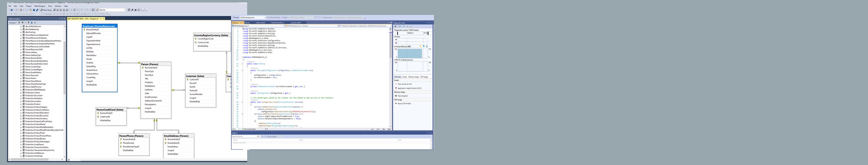The image size is (868, 165).
Task: Select the Diagram tab in SSMS
Action: point(86,19)
